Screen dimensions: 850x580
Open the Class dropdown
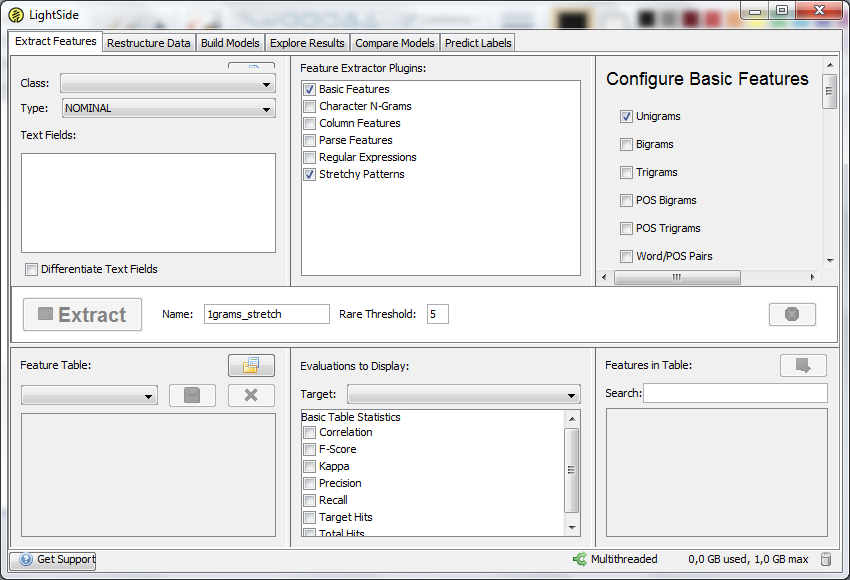(168, 83)
